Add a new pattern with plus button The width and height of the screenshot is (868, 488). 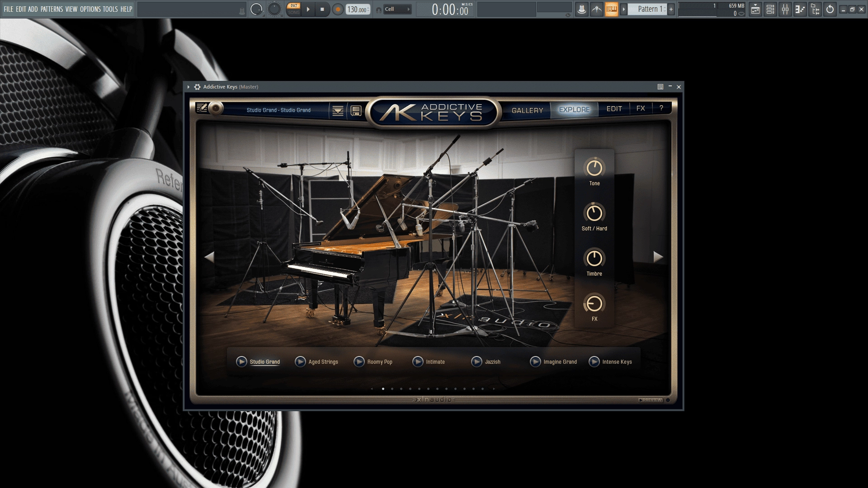tap(671, 9)
